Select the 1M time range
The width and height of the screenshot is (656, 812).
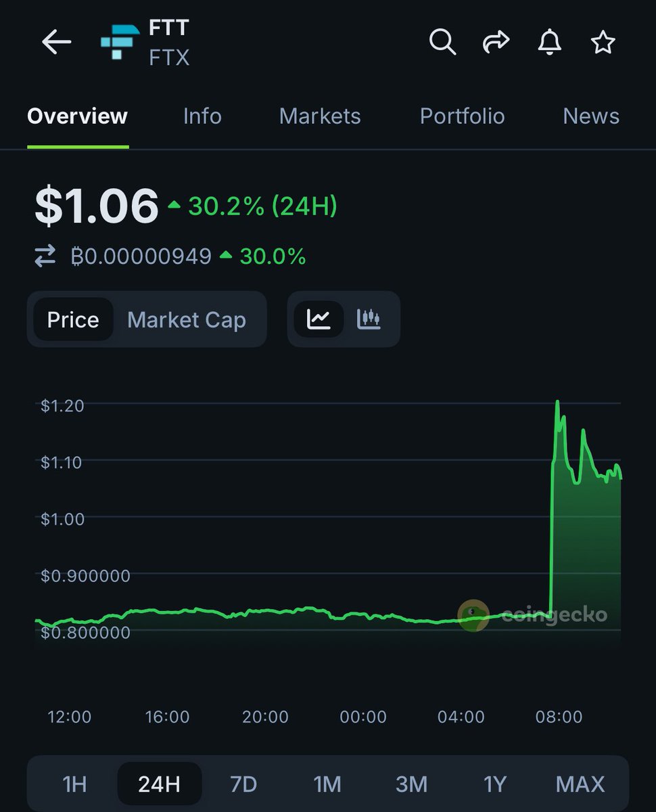(x=327, y=784)
